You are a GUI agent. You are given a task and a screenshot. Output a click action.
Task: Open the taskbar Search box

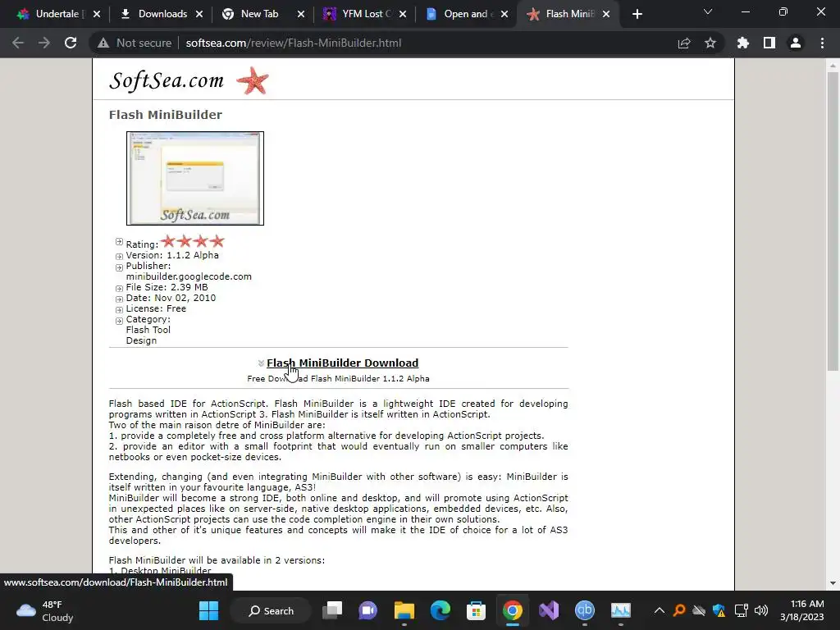coord(271,610)
